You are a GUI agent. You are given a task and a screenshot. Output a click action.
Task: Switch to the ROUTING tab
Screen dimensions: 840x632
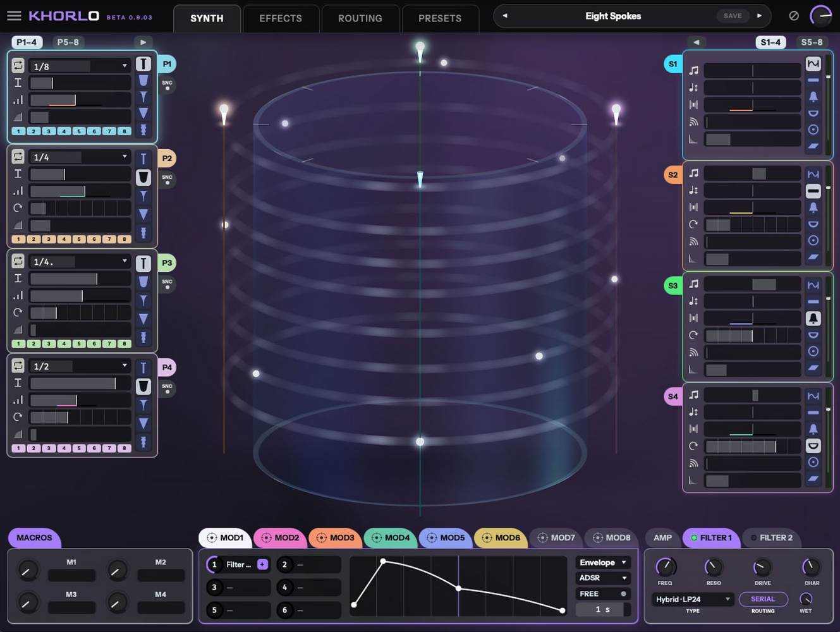point(360,18)
